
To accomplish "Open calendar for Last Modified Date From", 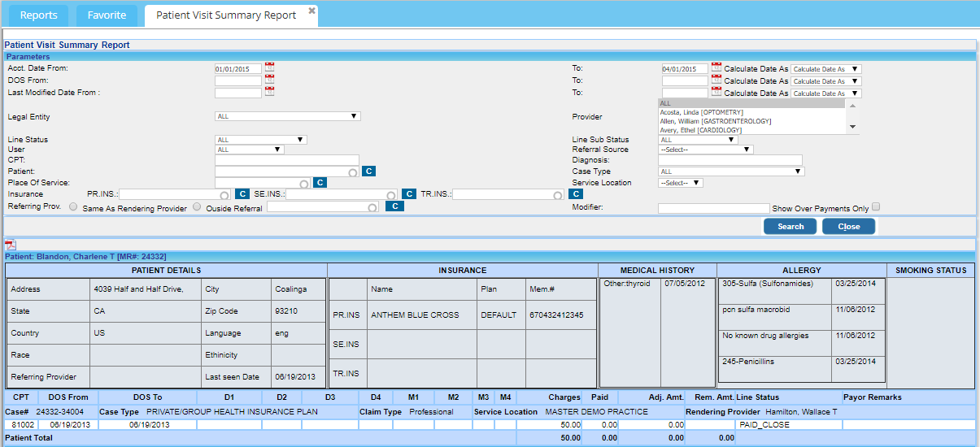I will click(270, 92).
